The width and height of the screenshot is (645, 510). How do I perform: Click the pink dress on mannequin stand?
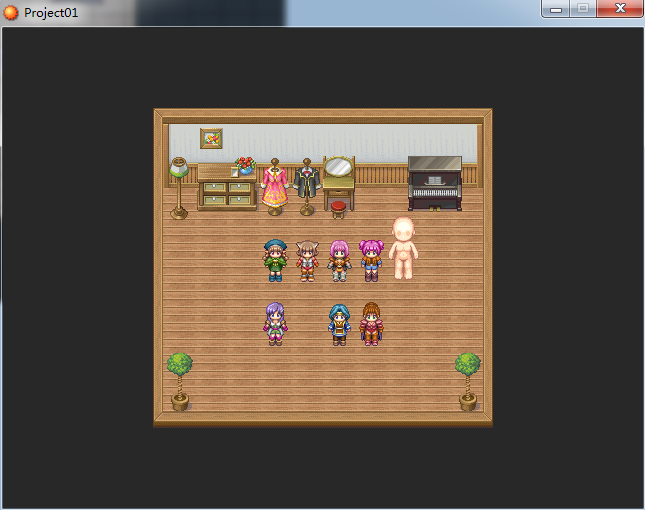[x=275, y=187]
